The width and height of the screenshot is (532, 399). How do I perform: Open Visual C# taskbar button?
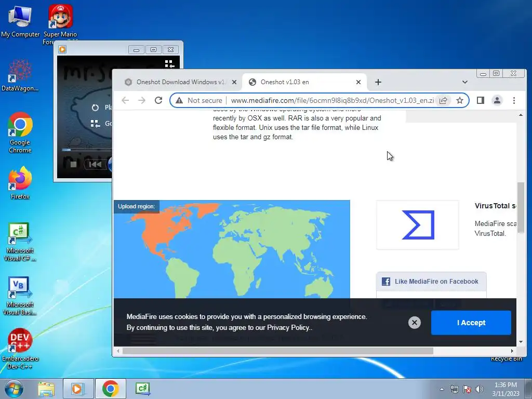pos(142,389)
